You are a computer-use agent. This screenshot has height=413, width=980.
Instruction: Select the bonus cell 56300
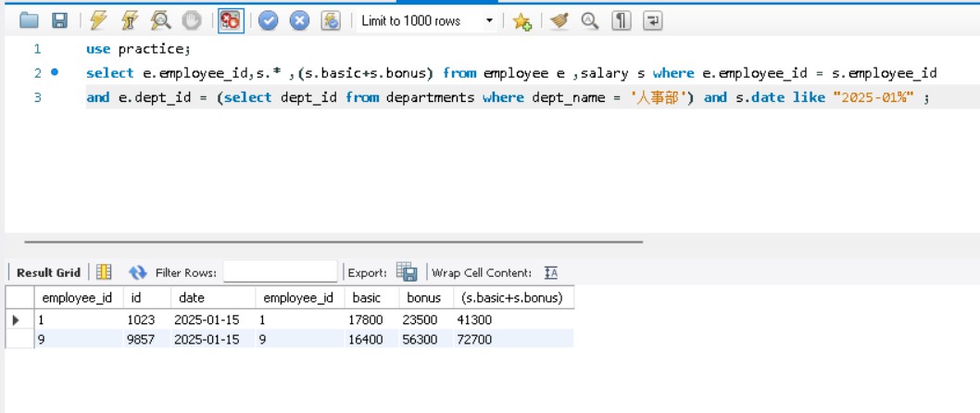[426, 339]
